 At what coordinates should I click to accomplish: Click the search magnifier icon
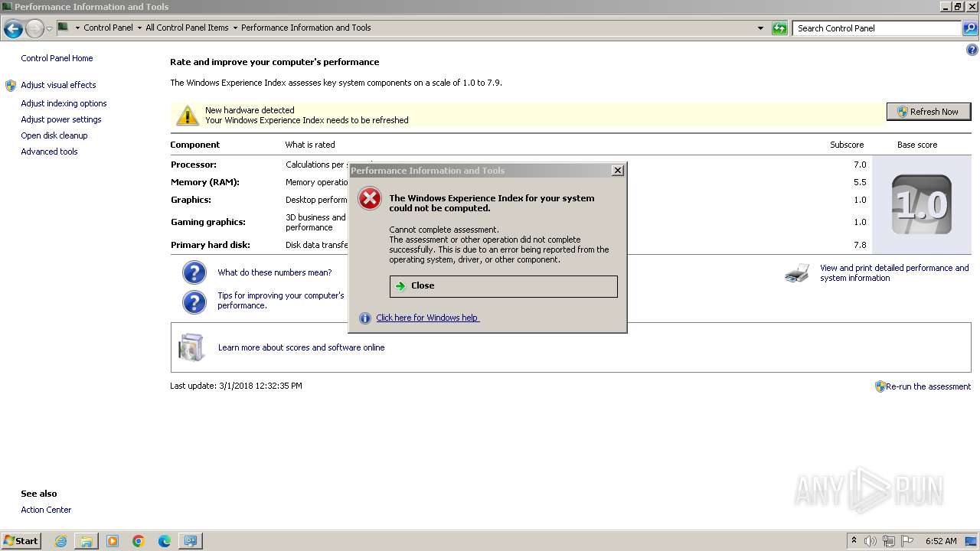pyautogui.click(x=970, y=28)
